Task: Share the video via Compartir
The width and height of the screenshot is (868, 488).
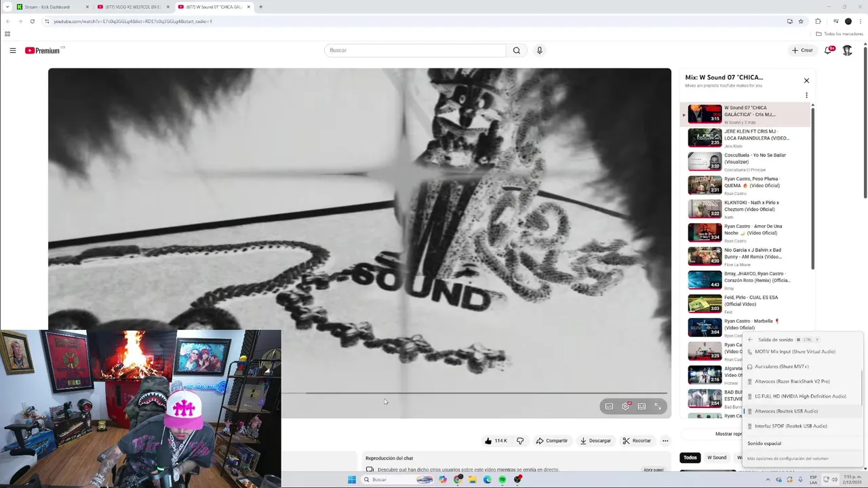Action: click(x=551, y=441)
